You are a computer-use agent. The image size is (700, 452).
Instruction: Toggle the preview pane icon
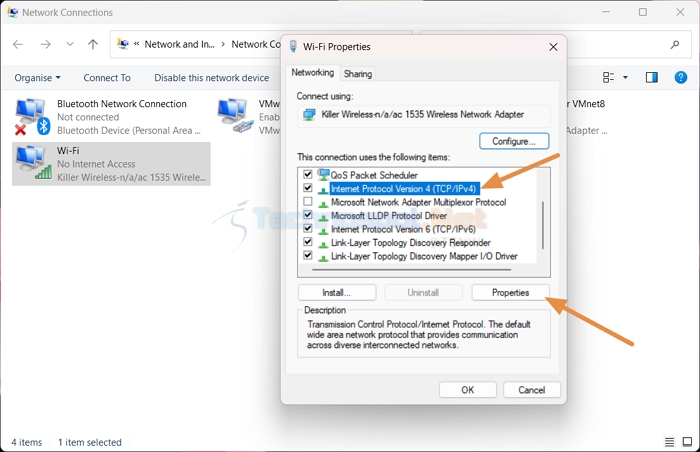(x=652, y=77)
